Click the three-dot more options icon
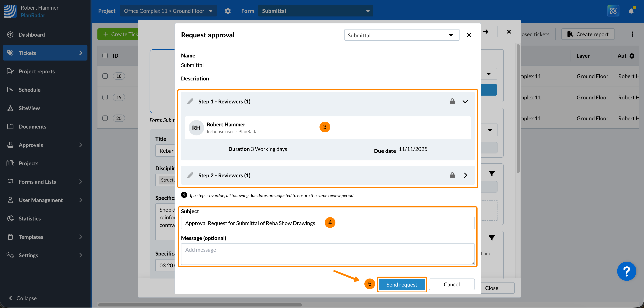The image size is (644, 308). click(x=632, y=34)
